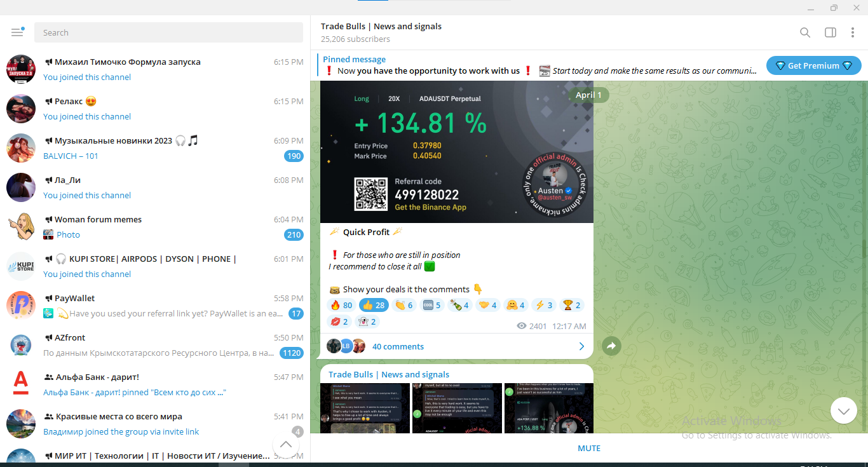
Task: Click the chat list Search field
Action: 168,32
